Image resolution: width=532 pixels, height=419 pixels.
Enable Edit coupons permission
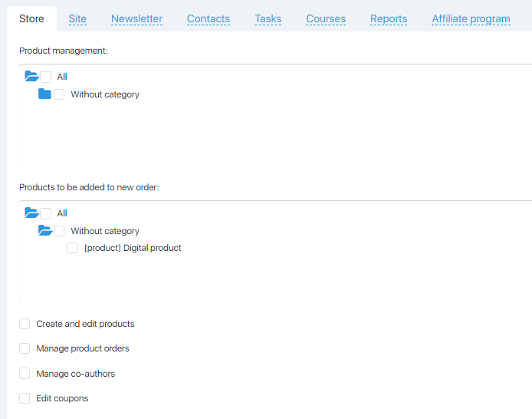[x=25, y=398]
